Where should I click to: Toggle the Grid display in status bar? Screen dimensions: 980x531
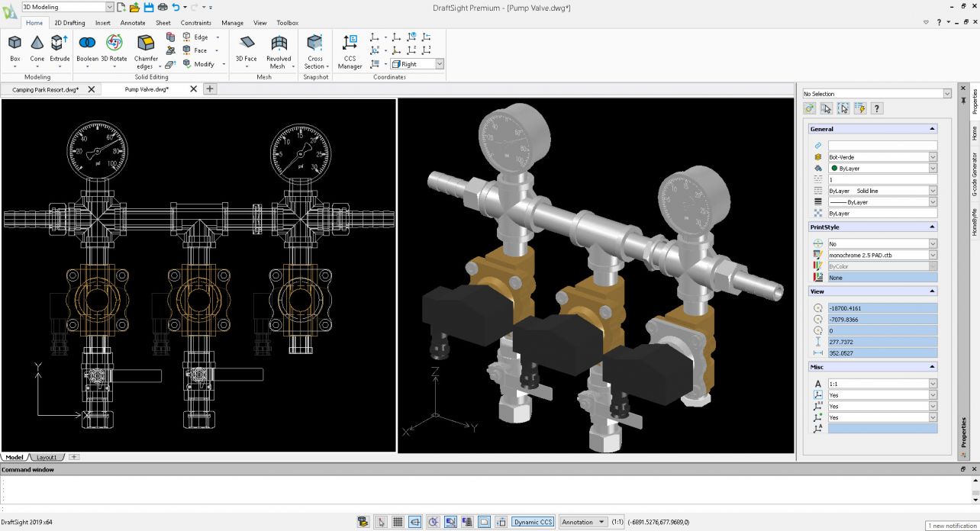pos(398,522)
